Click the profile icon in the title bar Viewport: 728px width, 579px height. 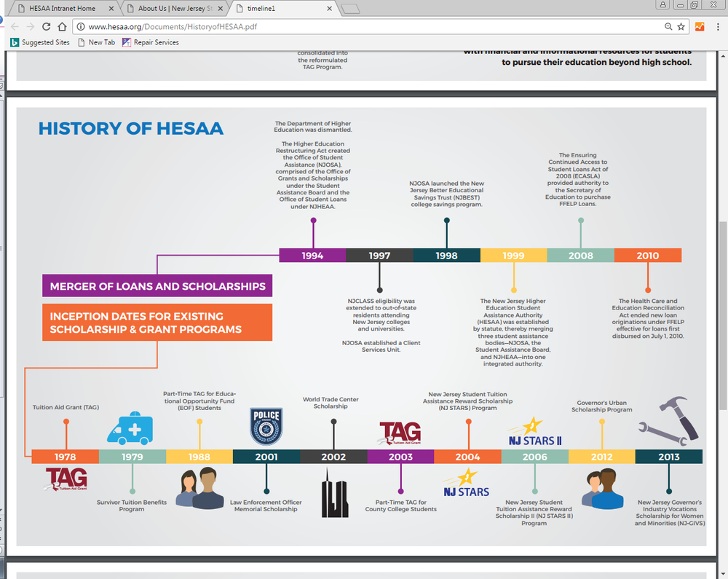662,7
